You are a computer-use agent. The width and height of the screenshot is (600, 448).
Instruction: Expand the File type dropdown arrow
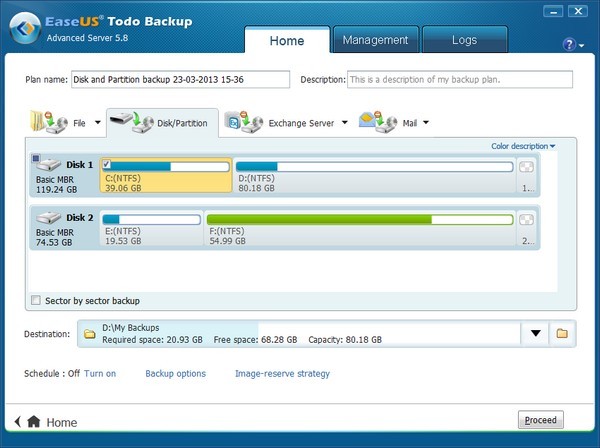tap(98, 123)
